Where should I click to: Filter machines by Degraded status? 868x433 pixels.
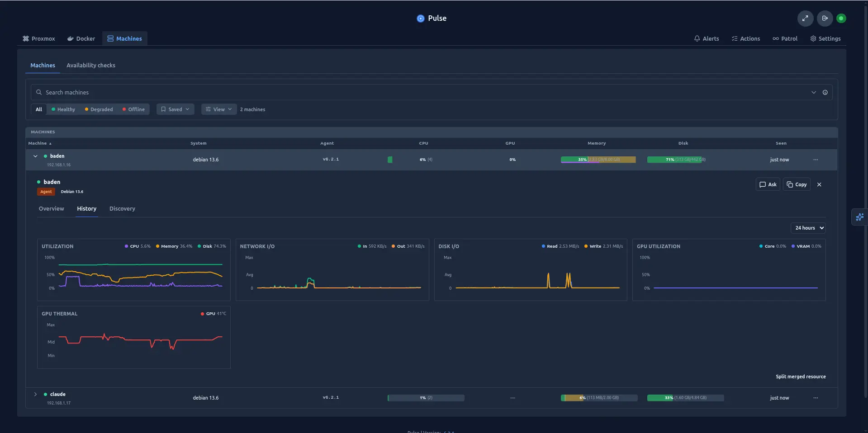99,109
